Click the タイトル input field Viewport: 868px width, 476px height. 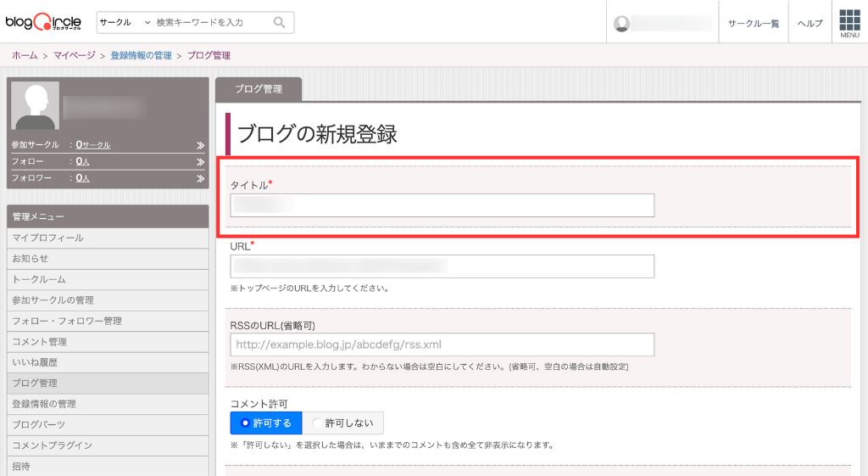[x=442, y=205]
